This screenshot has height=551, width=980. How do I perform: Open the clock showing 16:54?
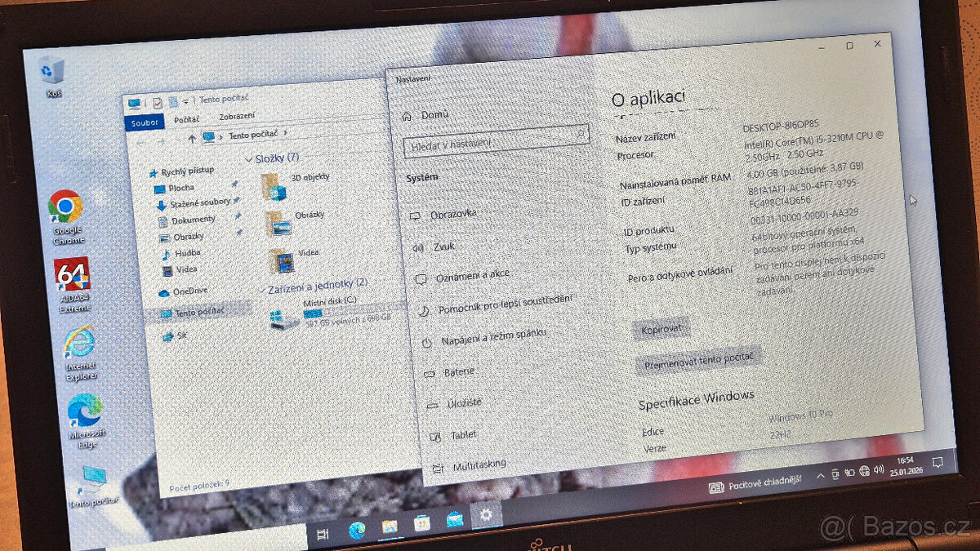pyautogui.click(x=906, y=466)
